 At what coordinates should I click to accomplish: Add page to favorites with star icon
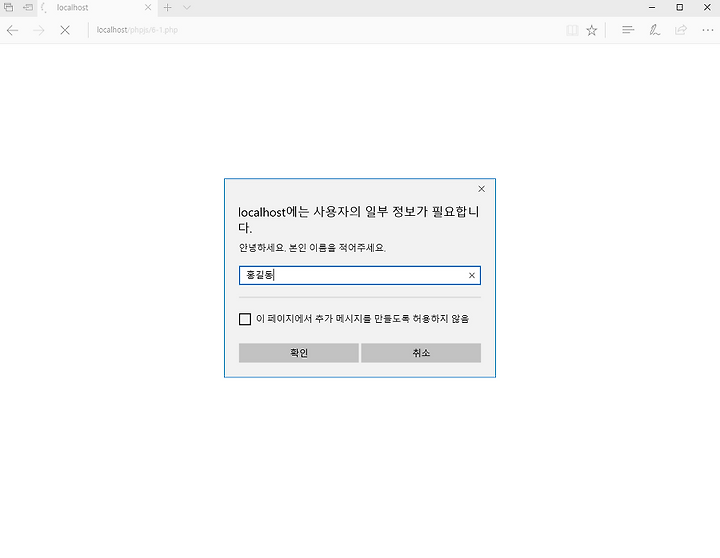point(592,30)
